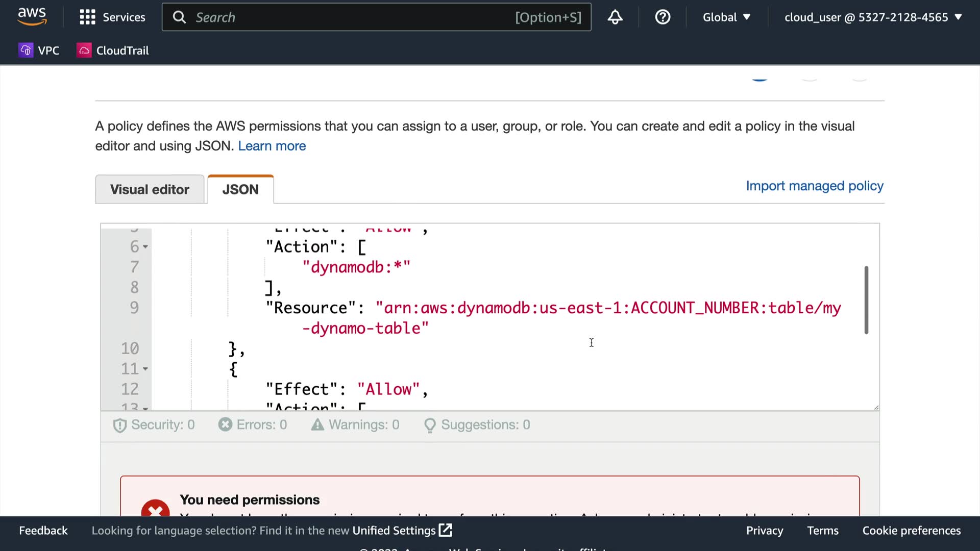Collapse the statement block on line 11
The image size is (980, 551).
145,369
